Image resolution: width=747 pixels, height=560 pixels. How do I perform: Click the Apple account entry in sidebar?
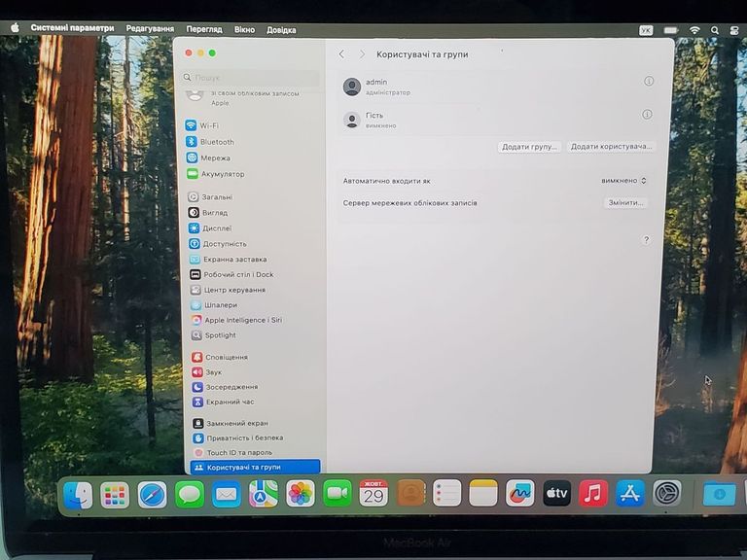tap(250, 97)
